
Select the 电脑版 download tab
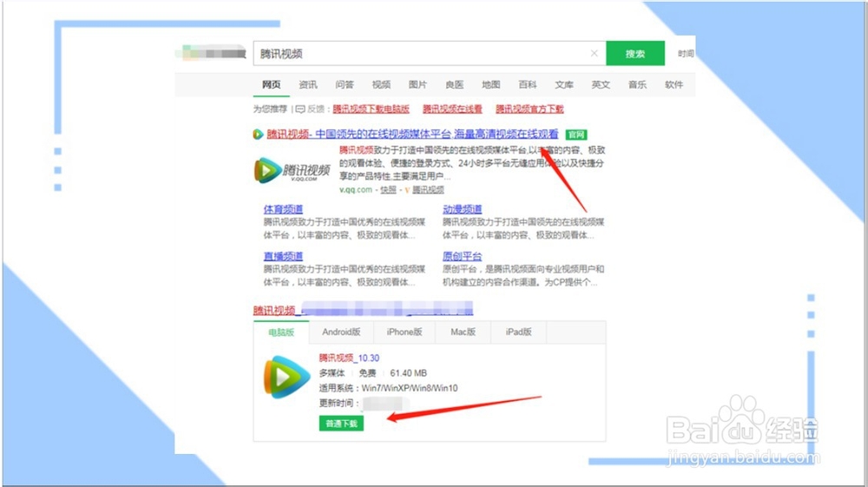coord(281,332)
